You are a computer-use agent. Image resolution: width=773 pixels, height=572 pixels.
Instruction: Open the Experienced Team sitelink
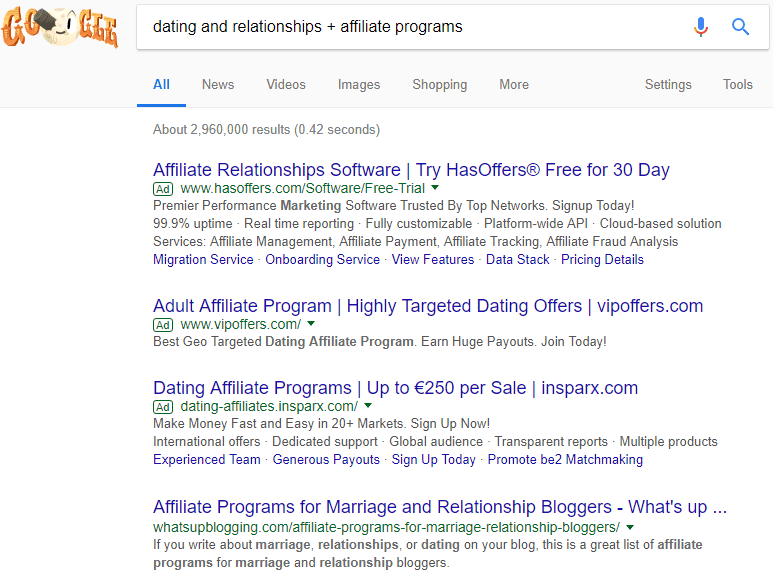tap(207, 460)
